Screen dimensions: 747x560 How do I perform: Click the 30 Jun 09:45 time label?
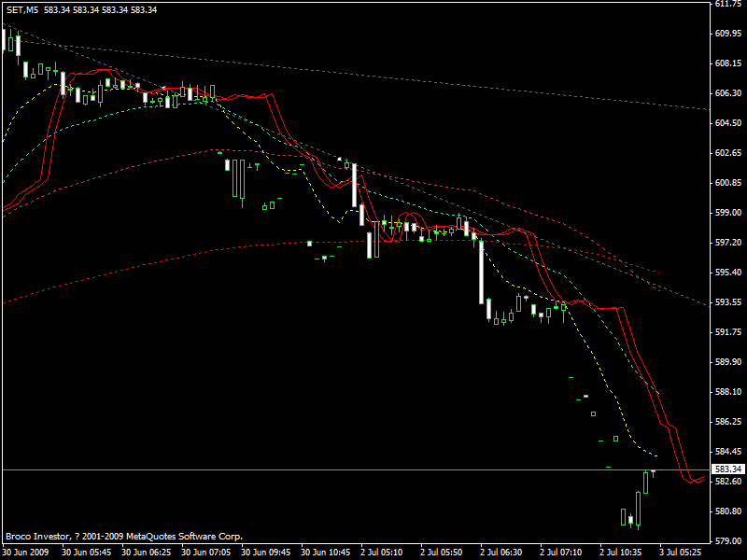pos(265,553)
